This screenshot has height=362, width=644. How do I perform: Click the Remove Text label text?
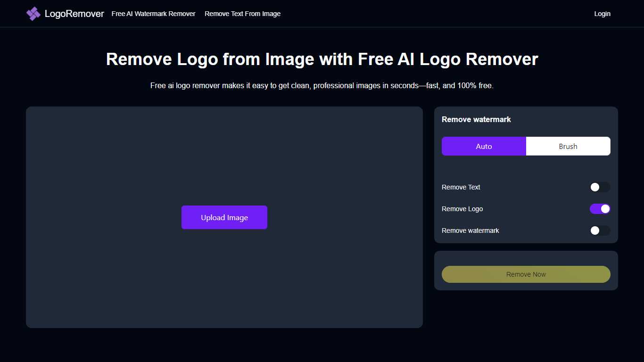pyautogui.click(x=461, y=187)
